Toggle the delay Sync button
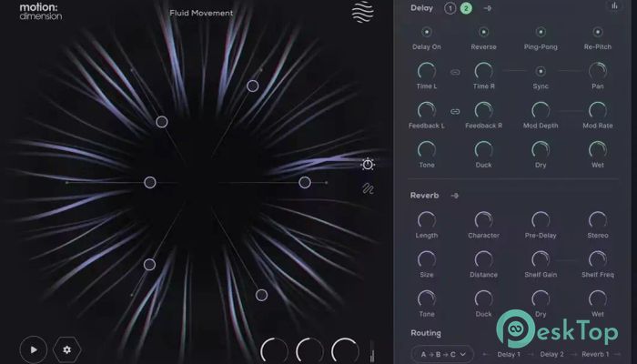 point(541,71)
